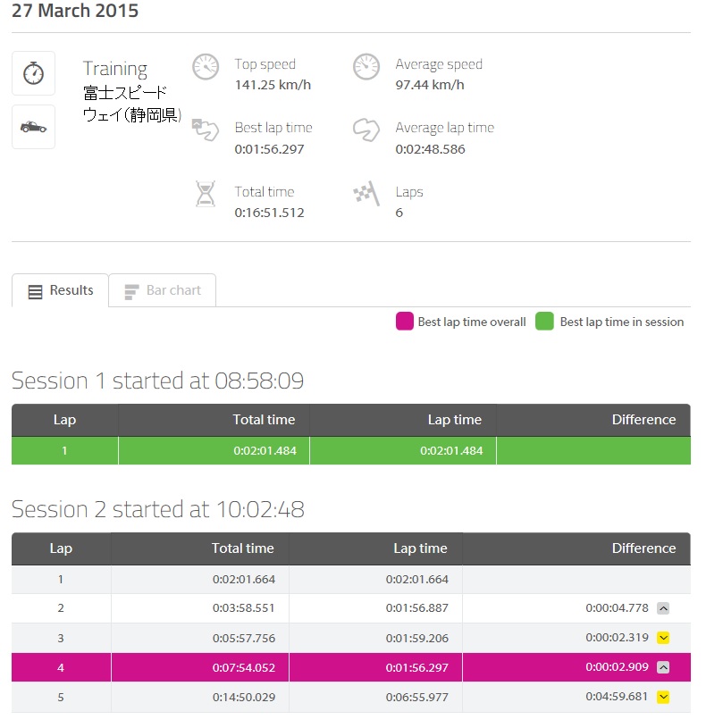The height and width of the screenshot is (728, 723).
Task: Click the green Best lap time in session swatch
Action: coord(544,322)
